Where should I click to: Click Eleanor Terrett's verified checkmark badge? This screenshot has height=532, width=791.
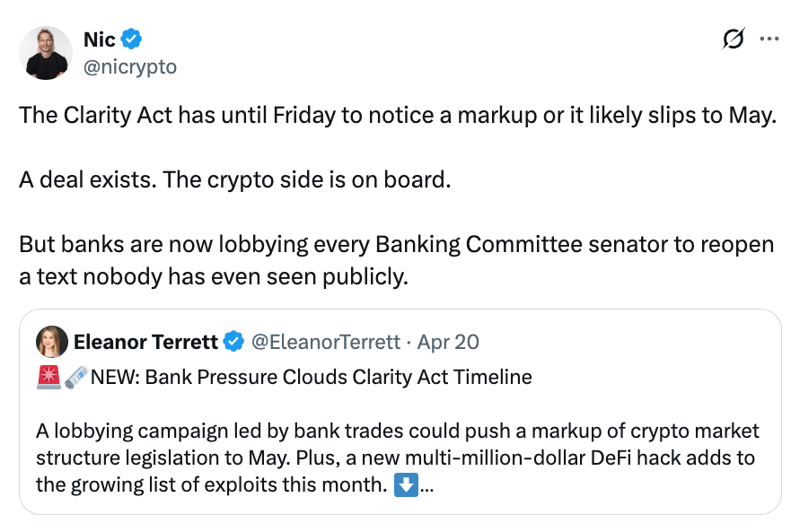pos(233,342)
